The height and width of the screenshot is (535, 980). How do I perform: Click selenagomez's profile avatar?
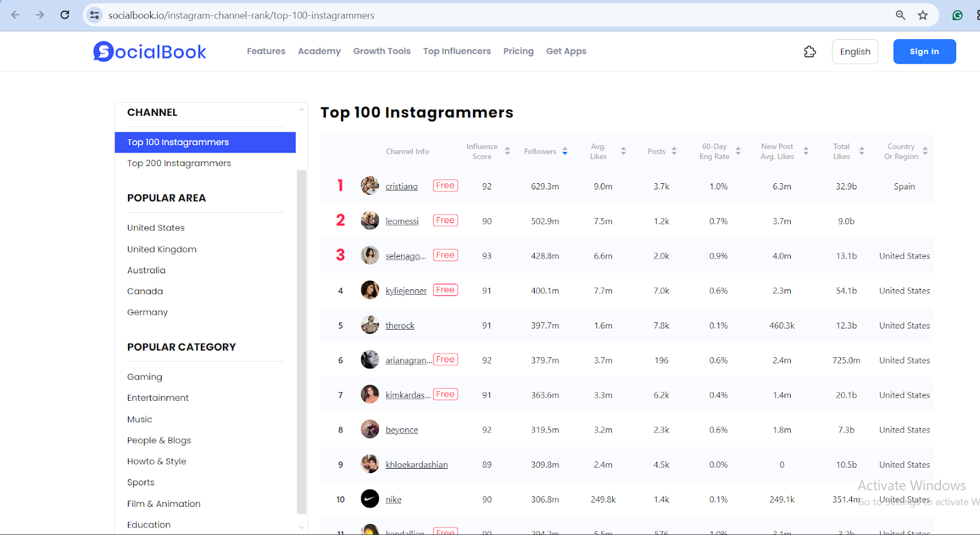pyautogui.click(x=370, y=256)
